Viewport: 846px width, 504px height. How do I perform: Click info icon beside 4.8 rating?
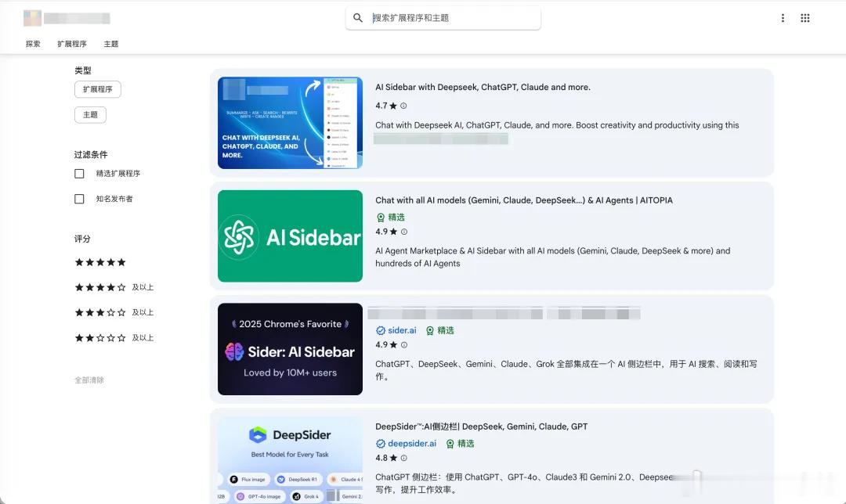404,458
